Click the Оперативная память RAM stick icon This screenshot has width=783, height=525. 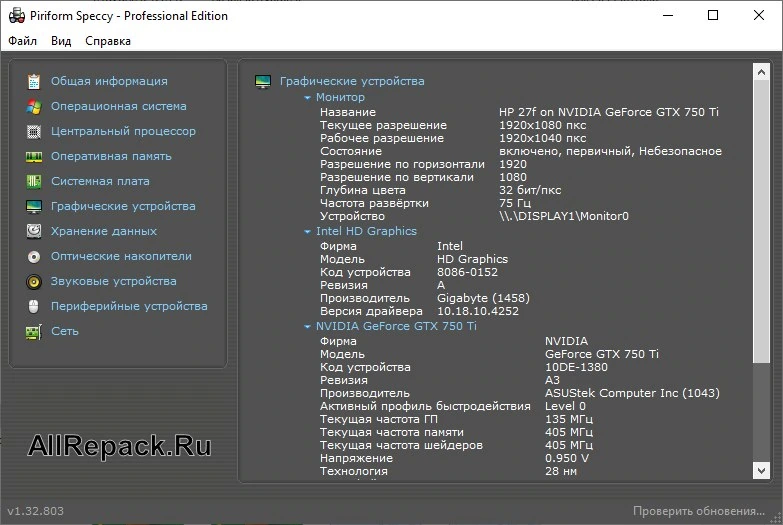click(33, 157)
